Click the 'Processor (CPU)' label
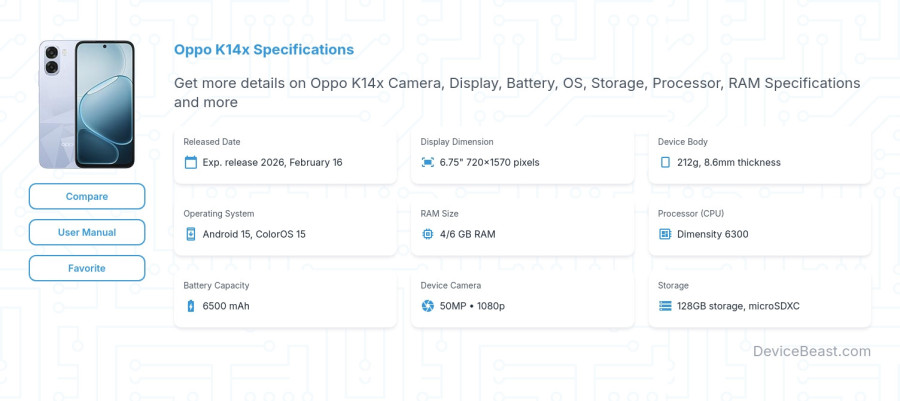 691,213
